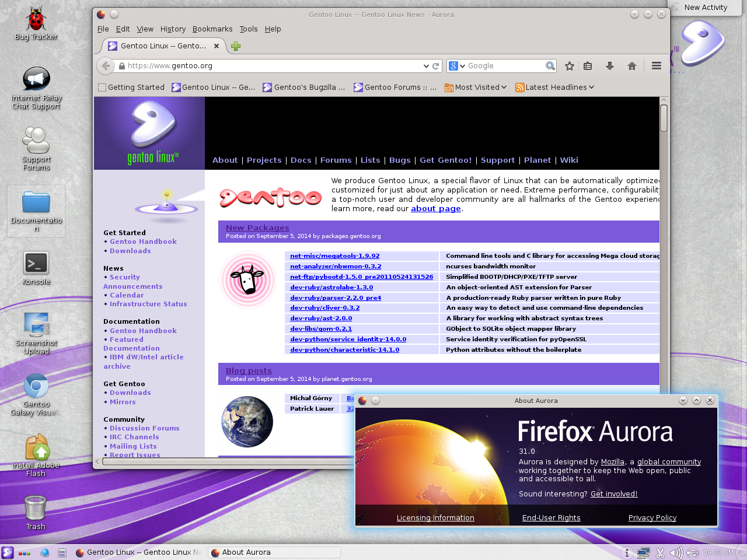Reload the gentoo.org page
This screenshot has height=560, width=747.
435,66
